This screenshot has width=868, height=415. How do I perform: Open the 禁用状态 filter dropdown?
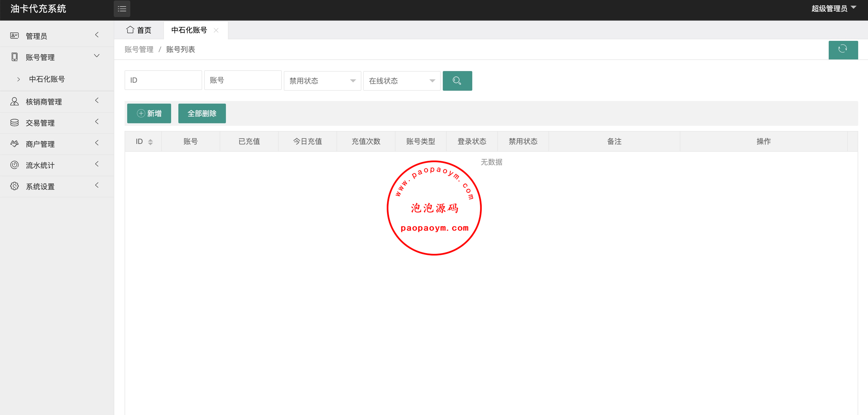click(322, 81)
